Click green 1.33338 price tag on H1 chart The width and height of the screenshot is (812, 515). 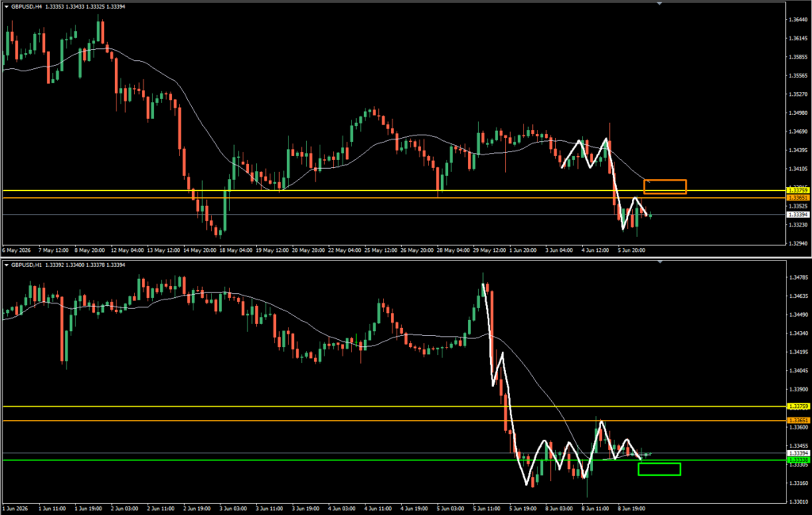(798, 460)
